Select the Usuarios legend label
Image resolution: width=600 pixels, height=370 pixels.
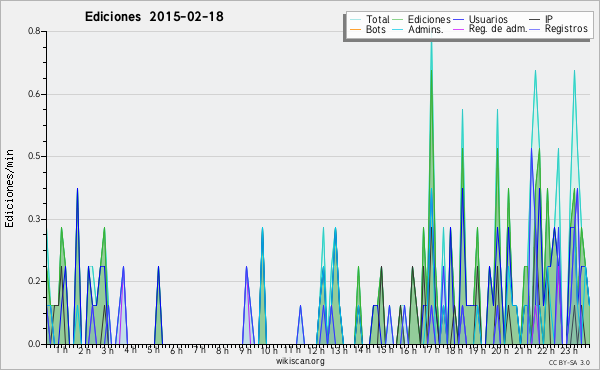click(x=488, y=19)
